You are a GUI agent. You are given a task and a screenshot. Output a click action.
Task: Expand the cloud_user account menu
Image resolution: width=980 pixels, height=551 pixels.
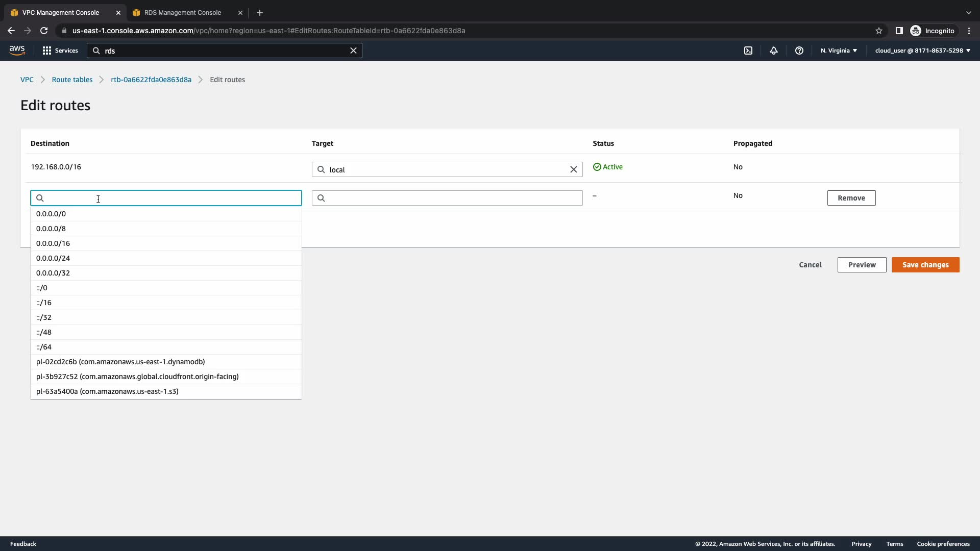pyautogui.click(x=922, y=51)
